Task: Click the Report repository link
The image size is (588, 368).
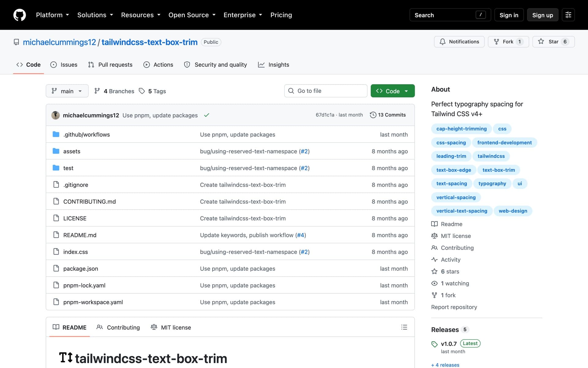Action: 454,307
